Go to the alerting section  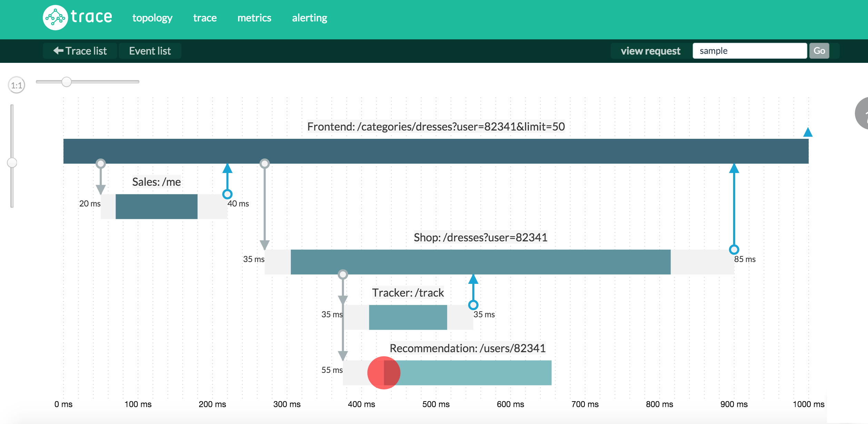pyautogui.click(x=309, y=18)
